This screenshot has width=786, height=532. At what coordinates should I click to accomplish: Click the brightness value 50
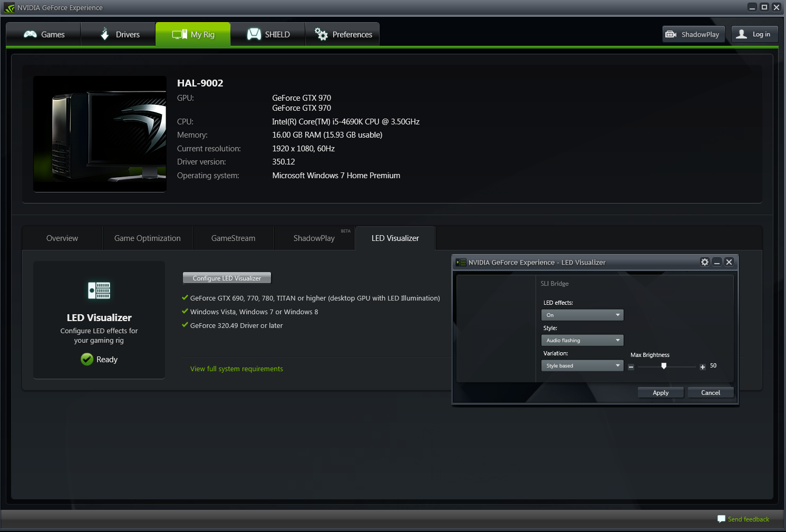point(713,365)
